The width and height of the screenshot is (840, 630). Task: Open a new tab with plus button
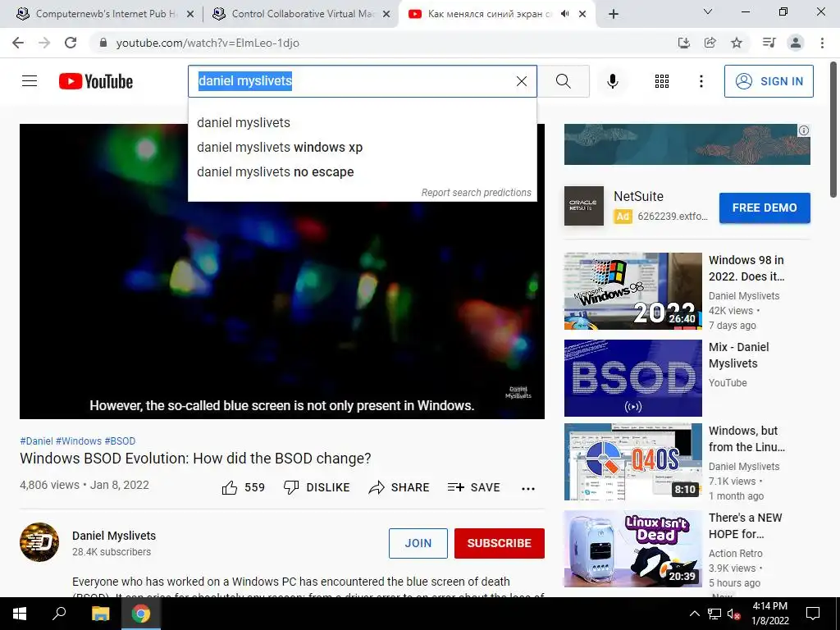(614, 15)
